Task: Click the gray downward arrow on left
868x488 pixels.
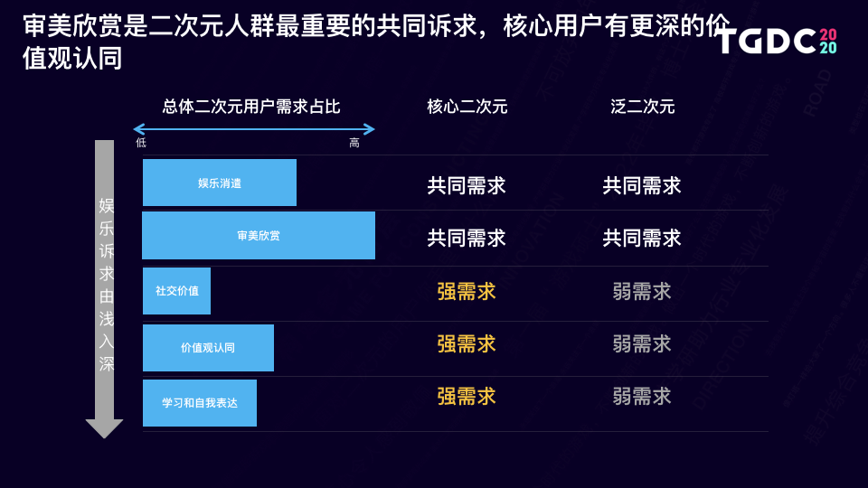Action: click(104, 289)
